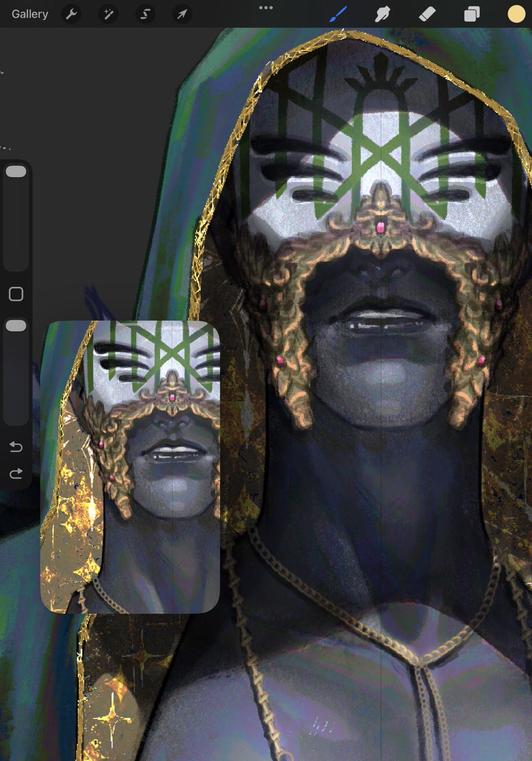Image resolution: width=532 pixels, height=761 pixels.
Task: Tap the floating reference image thumbnail
Action: tap(130, 467)
